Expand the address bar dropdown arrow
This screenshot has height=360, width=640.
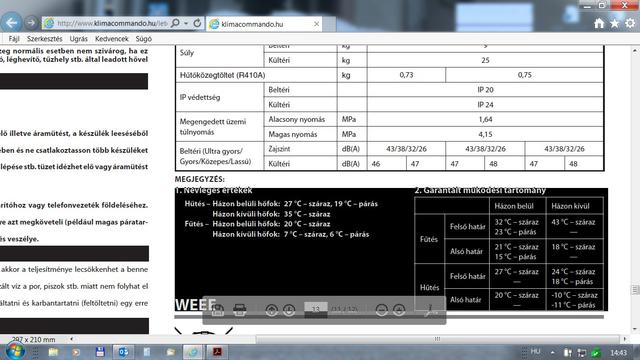click(186, 24)
